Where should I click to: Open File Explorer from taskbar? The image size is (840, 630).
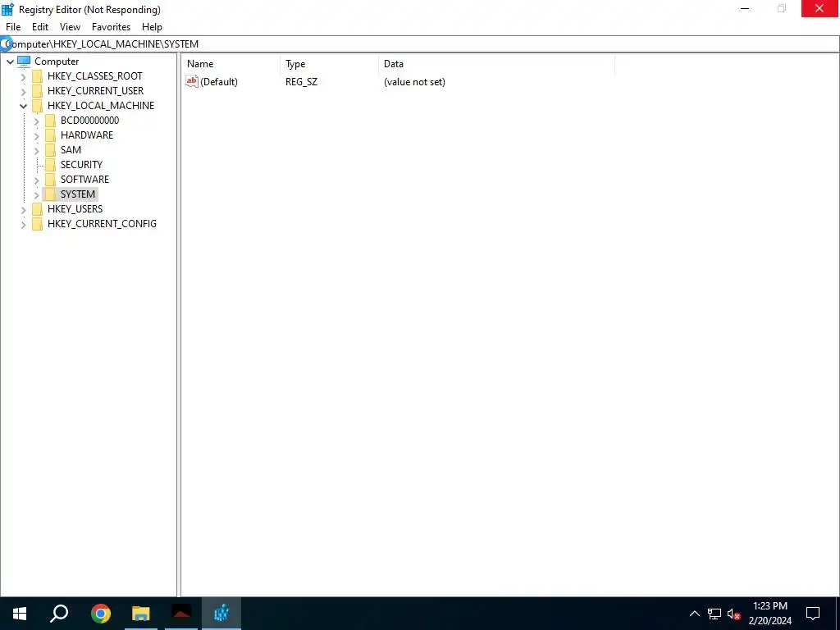(x=141, y=614)
